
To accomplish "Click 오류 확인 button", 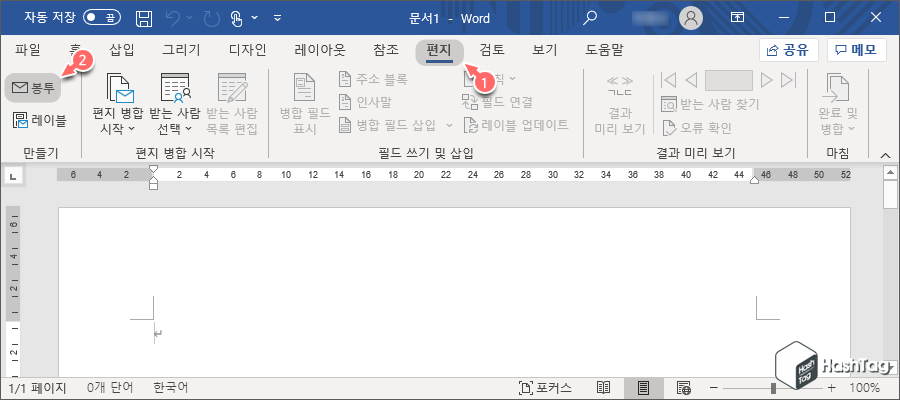I will 697,127.
